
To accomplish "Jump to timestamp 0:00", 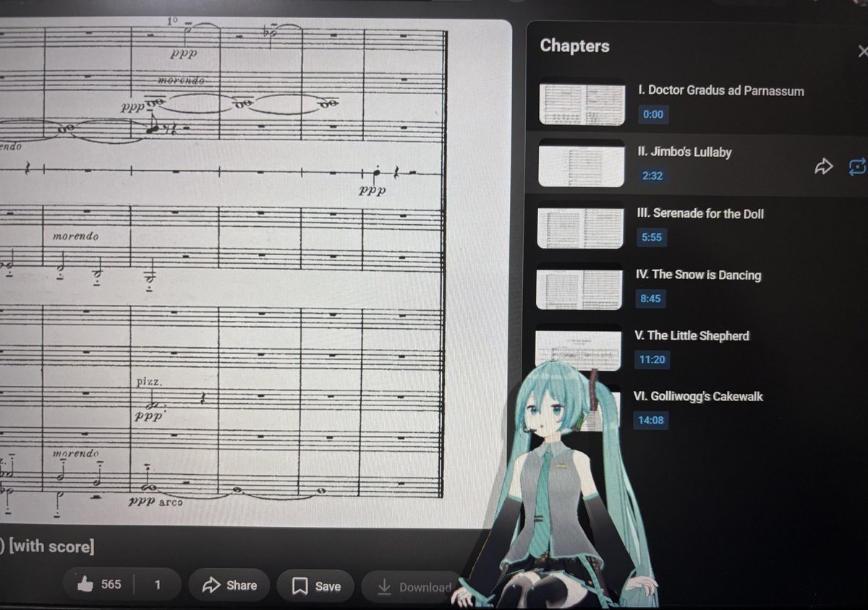I will [x=652, y=114].
